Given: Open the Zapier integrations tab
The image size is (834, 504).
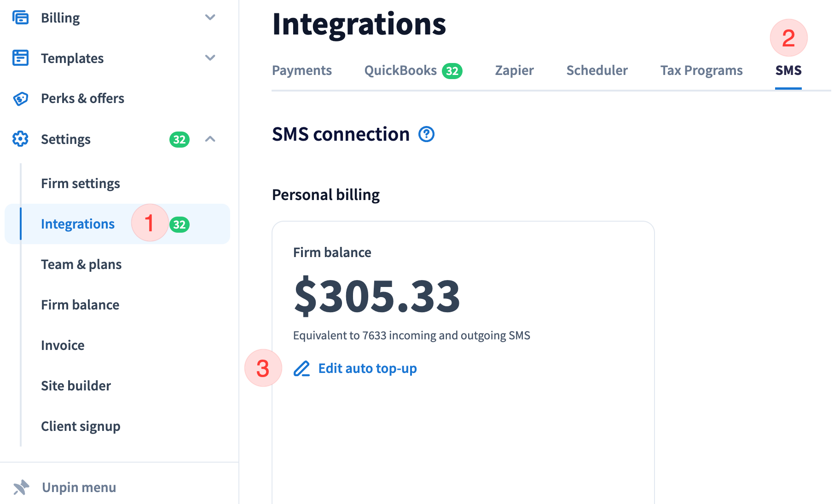Looking at the screenshot, I should point(514,70).
